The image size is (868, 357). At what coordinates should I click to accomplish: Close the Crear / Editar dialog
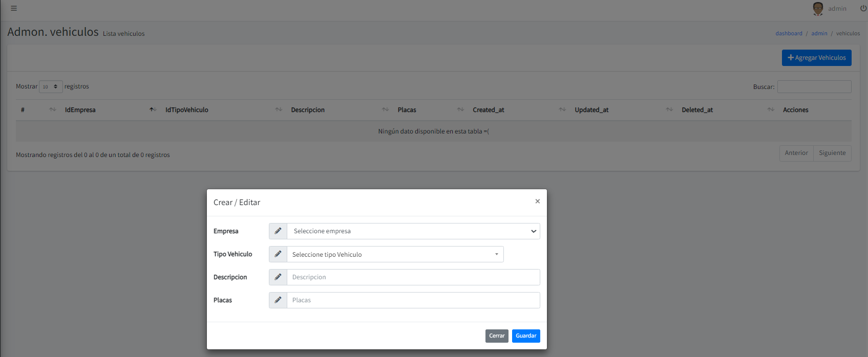[537, 202]
